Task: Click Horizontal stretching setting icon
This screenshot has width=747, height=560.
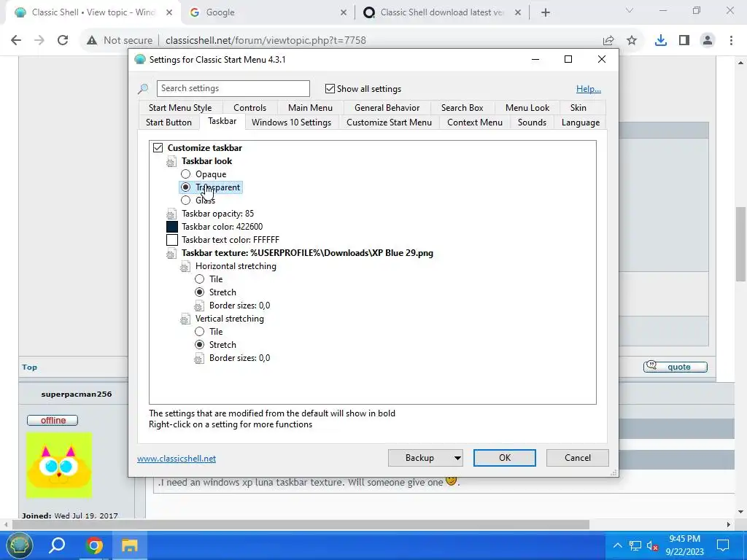Action: 185,267
